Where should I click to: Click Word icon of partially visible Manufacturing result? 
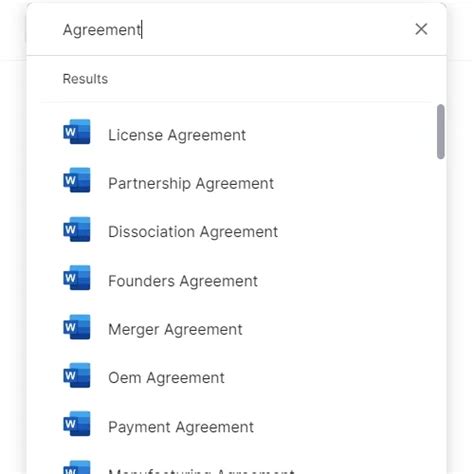click(x=77, y=467)
